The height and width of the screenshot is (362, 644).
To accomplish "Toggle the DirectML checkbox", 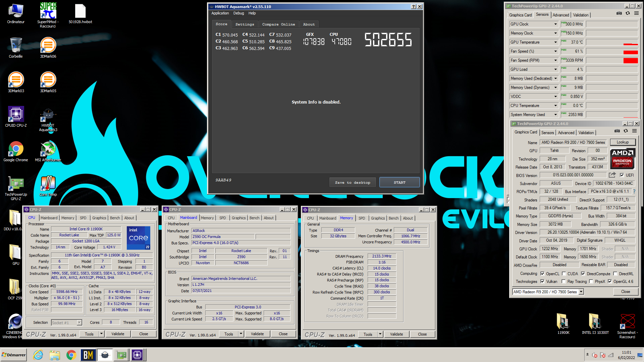I will pyautogui.click(x=615, y=274).
